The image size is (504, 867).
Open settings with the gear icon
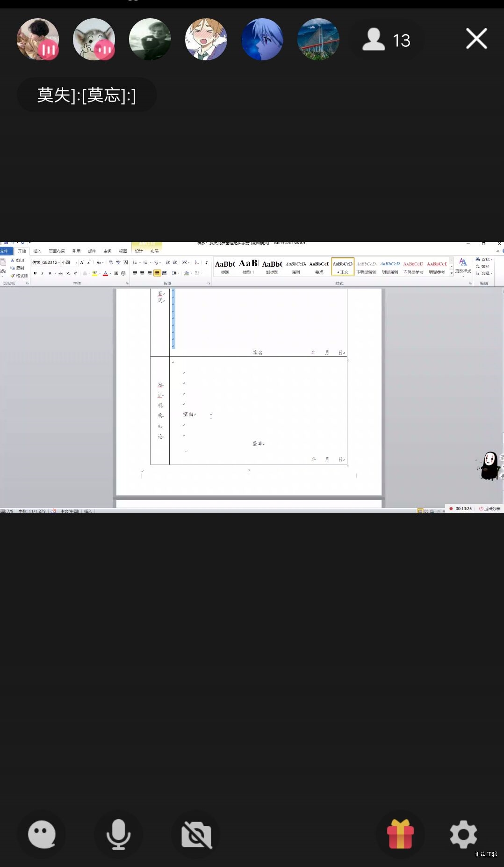pyautogui.click(x=463, y=834)
